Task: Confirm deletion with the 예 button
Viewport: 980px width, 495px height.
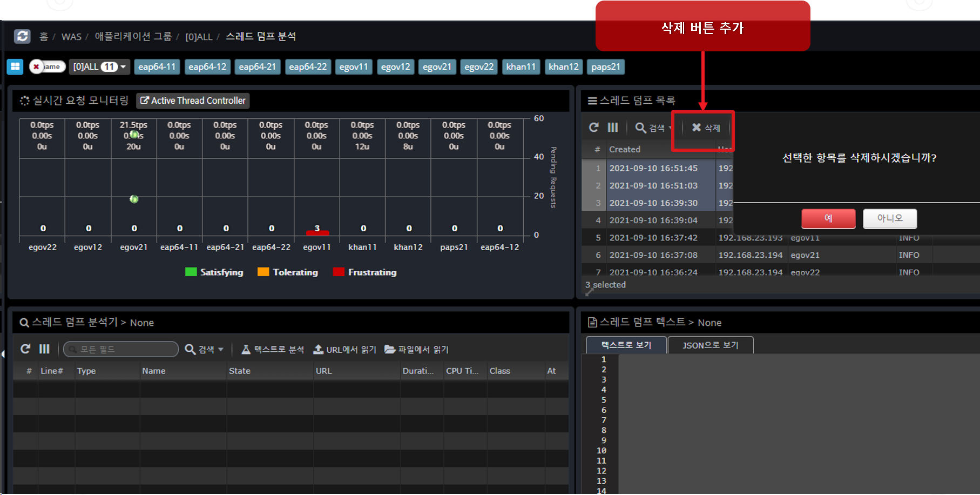Action: [828, 218]
